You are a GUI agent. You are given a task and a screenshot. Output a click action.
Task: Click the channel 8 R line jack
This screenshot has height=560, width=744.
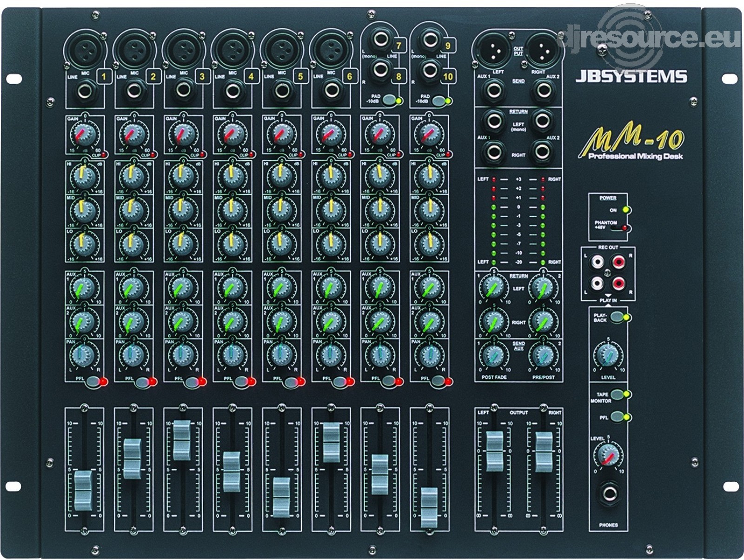click(x=381, y=71)
